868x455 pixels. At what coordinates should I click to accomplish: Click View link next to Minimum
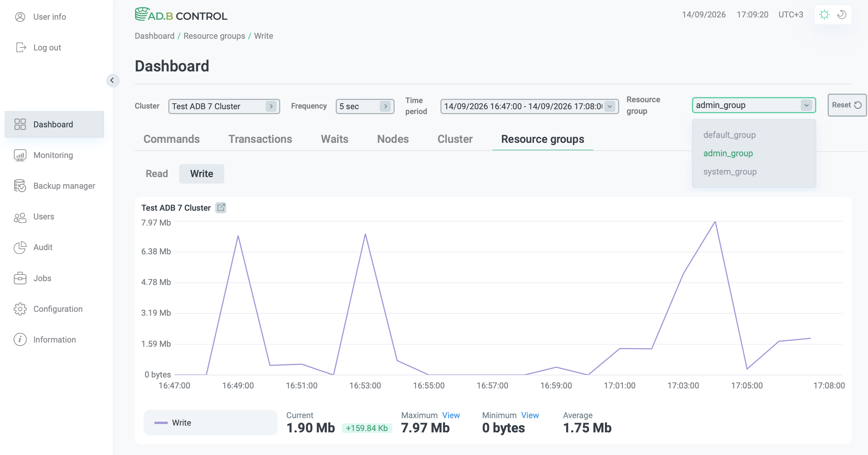(x=530, y=415)
